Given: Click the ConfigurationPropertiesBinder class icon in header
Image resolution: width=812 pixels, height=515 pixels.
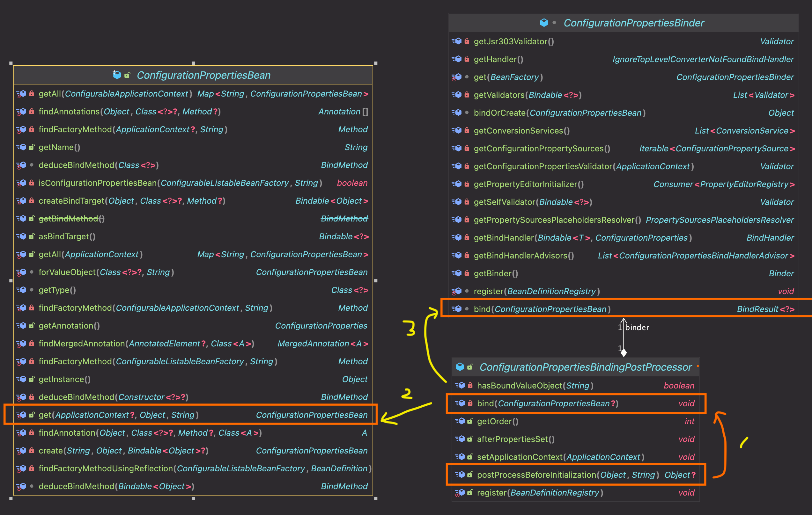Looking at the screenshot, I should [x=543, y=23].
